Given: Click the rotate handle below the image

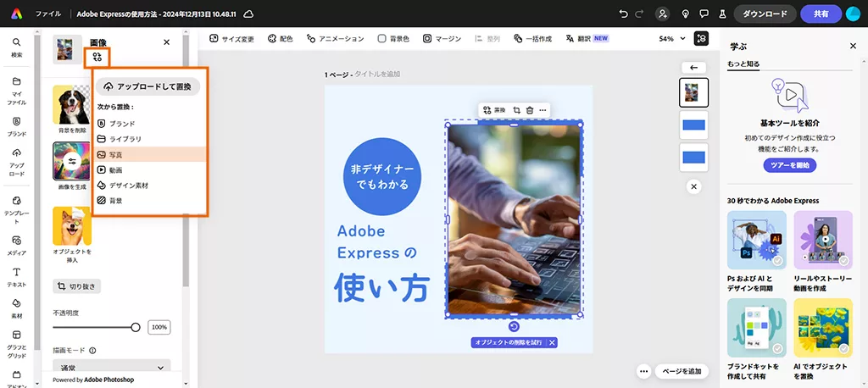Looking at the screenshot, I should (x=514, y=326).
